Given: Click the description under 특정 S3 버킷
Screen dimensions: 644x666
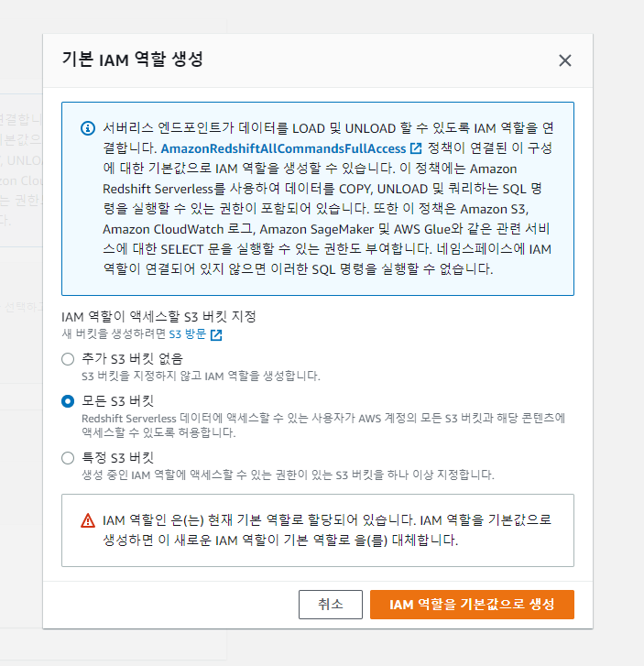Looking at the screenshot, I should (288, 475).
